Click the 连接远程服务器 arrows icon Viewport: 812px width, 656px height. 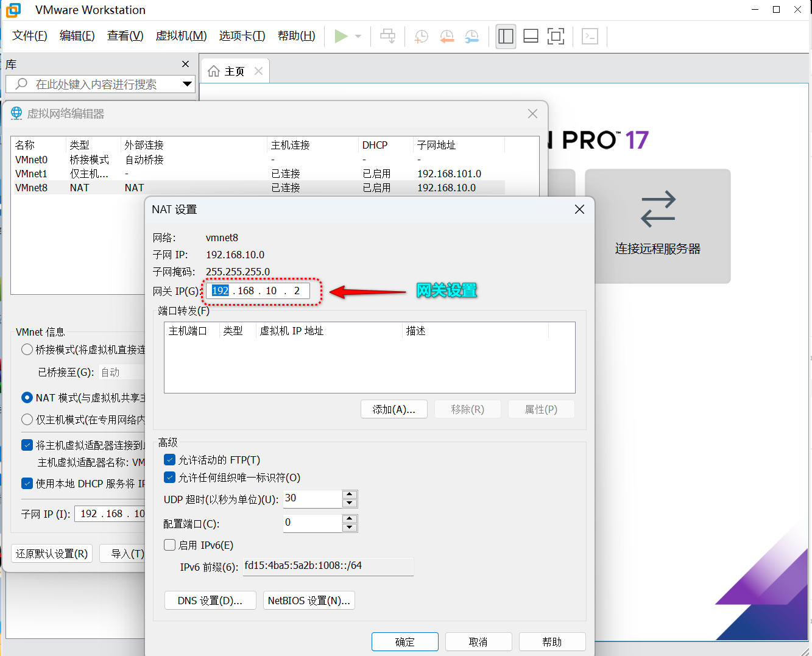pyautogui.click(x=658, y=209)
